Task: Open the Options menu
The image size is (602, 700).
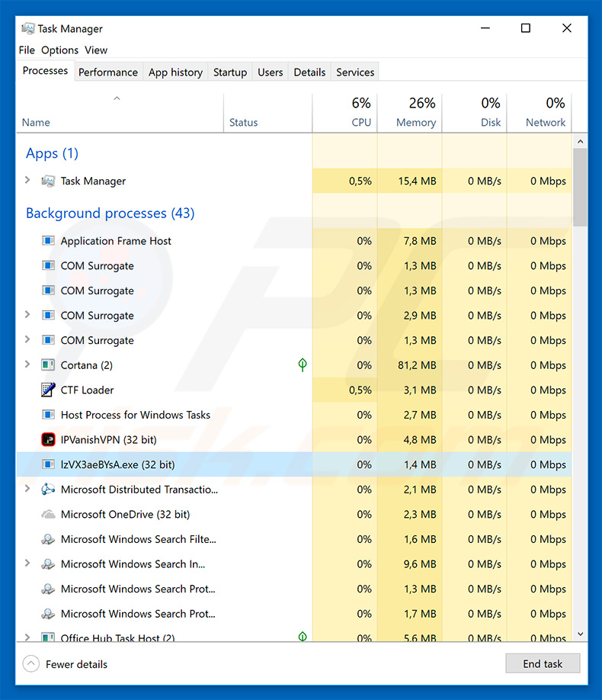Action: [x=59, y=50]
